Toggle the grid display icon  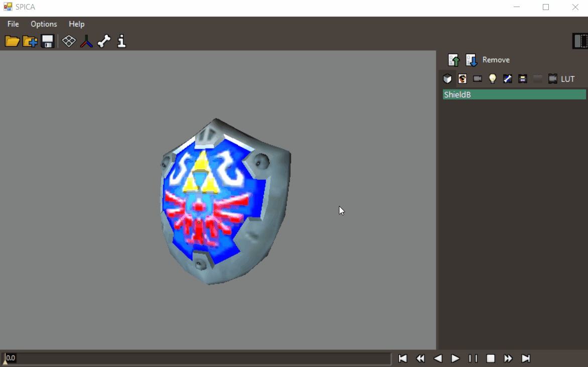pyautogui.click(x=69, y=41)
